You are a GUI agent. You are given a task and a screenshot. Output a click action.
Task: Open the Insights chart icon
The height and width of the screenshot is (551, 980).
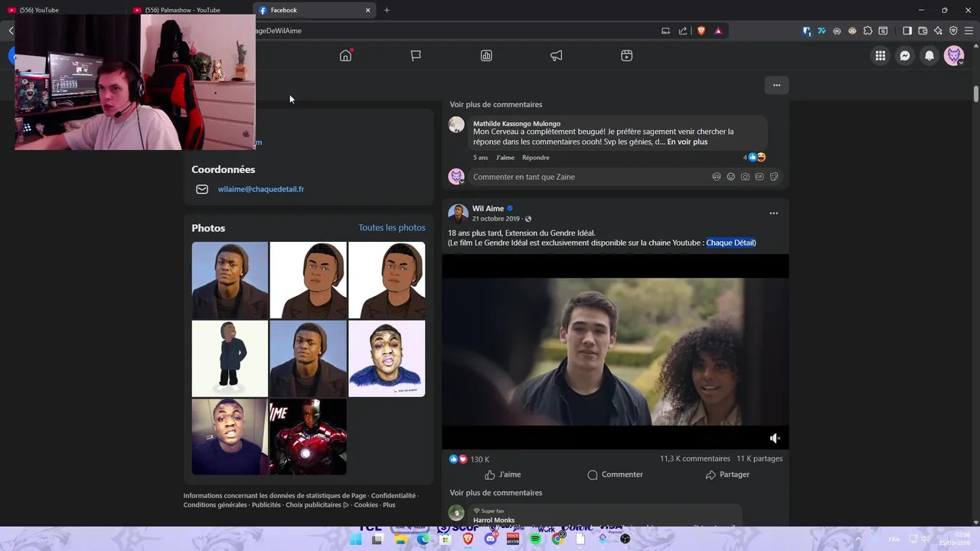(486, 55)
